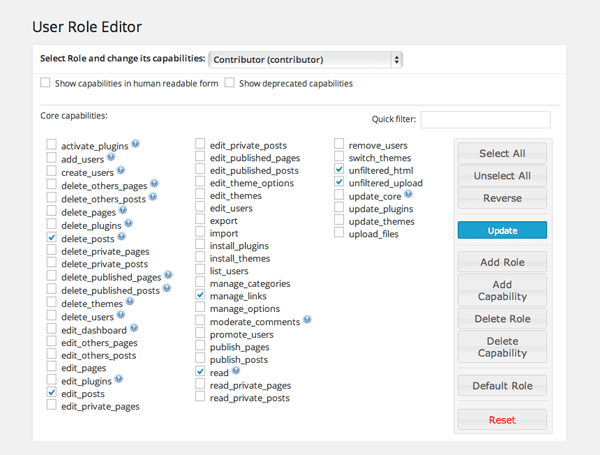This screenshot has width=600, height=455.
Task: Check the list_users capability
Action: 200,269
